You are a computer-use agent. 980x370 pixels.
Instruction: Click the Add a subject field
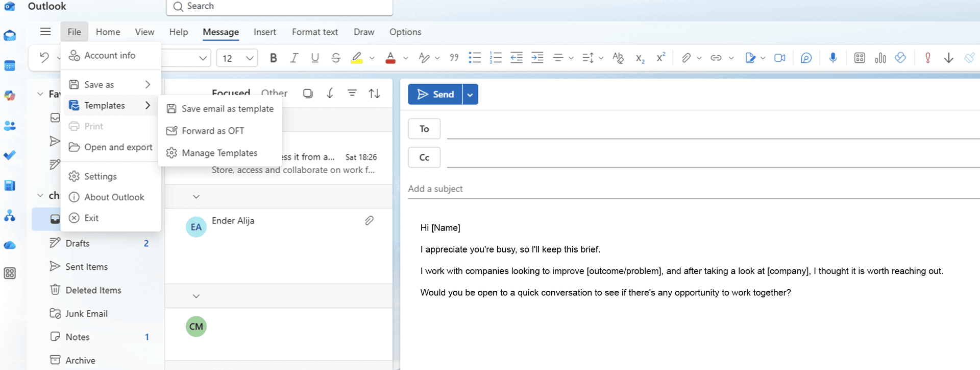(694, 189)
